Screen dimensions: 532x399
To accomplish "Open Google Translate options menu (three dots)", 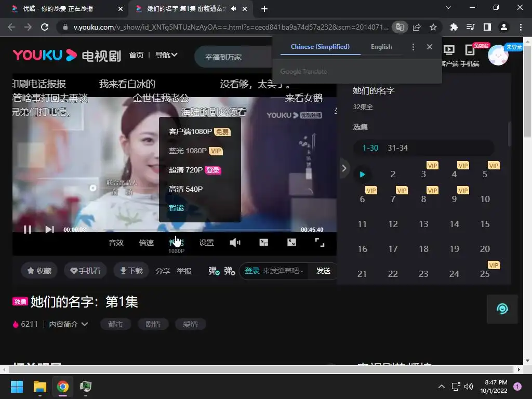I will (413, 47).
